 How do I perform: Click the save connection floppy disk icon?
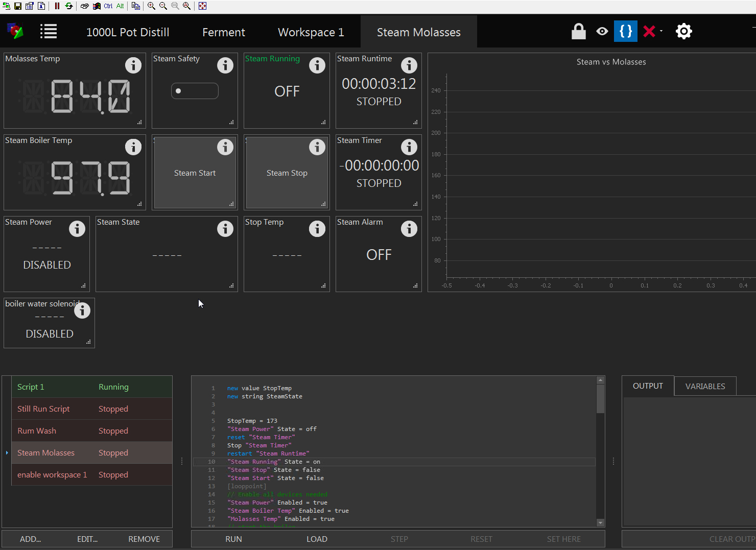(18, 6)
